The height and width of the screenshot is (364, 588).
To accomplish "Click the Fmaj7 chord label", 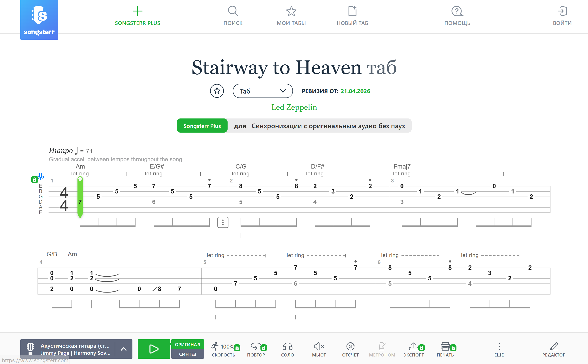I will pos(402,166).
